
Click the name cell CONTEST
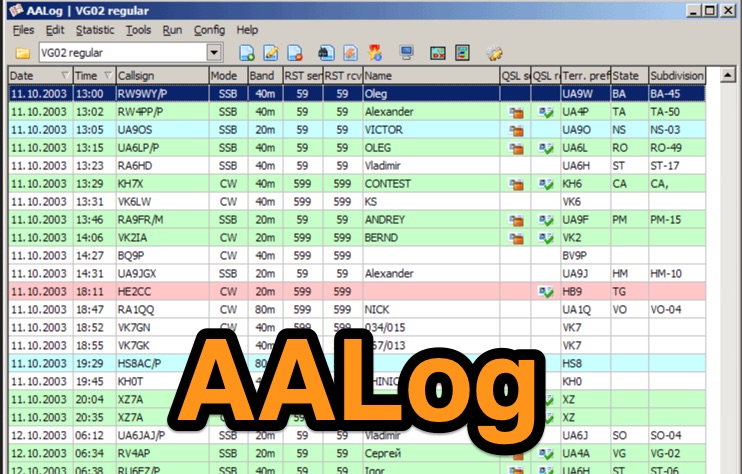point(431,184)
